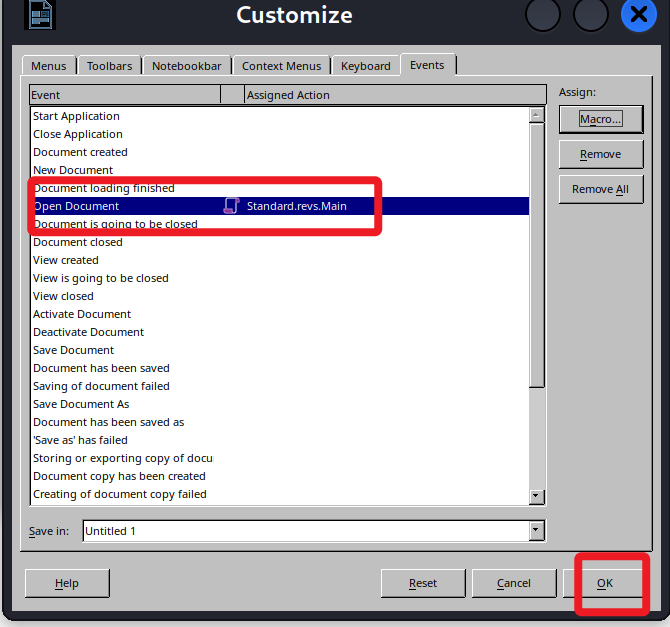Viewport: 670px width, 627px height.
Task: Click the Remove All button
Action: coord(600,189)
